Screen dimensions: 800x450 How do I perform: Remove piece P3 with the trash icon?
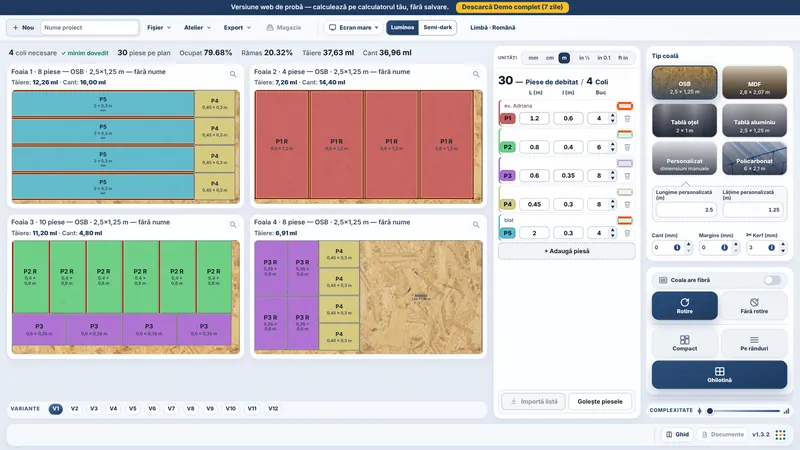[627, 176]
